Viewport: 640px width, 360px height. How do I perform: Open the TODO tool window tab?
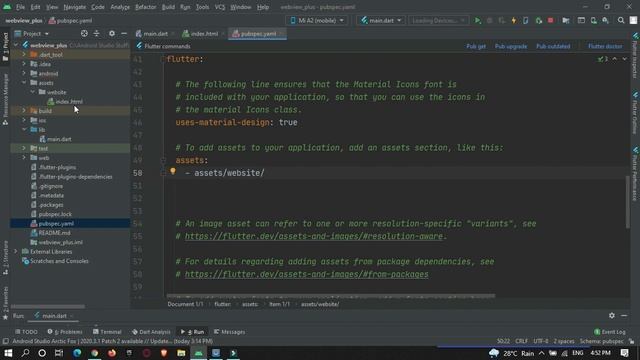click(x=26, y=332)
